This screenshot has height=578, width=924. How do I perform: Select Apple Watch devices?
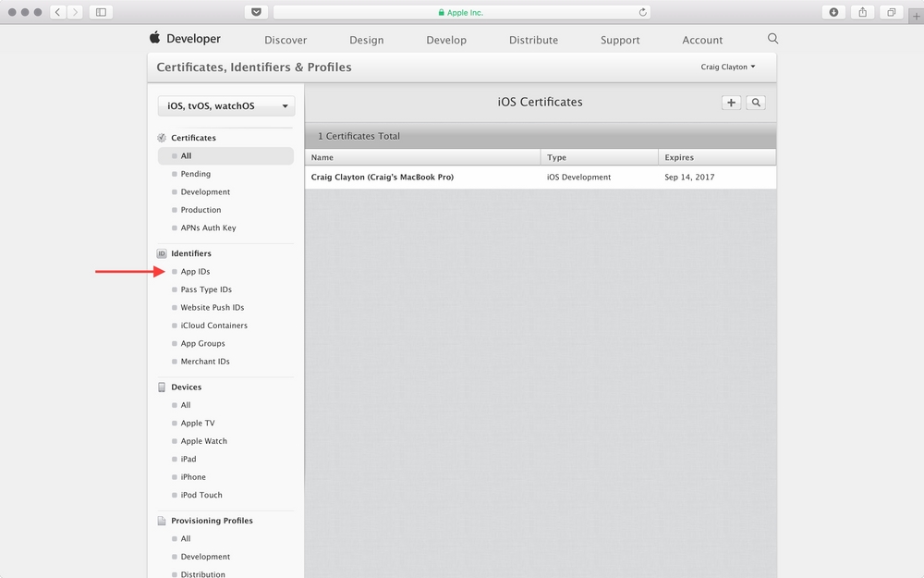point(204,441)
